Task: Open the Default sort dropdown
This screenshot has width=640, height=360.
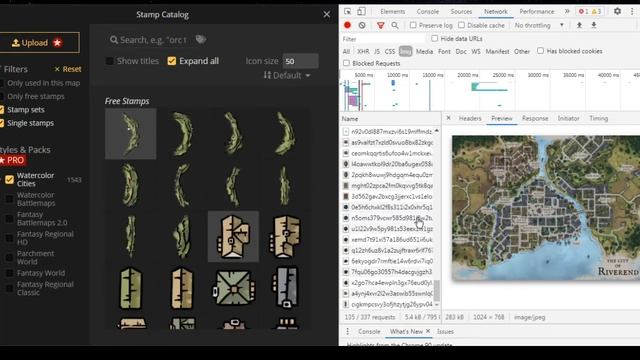Action: (287, 76)
